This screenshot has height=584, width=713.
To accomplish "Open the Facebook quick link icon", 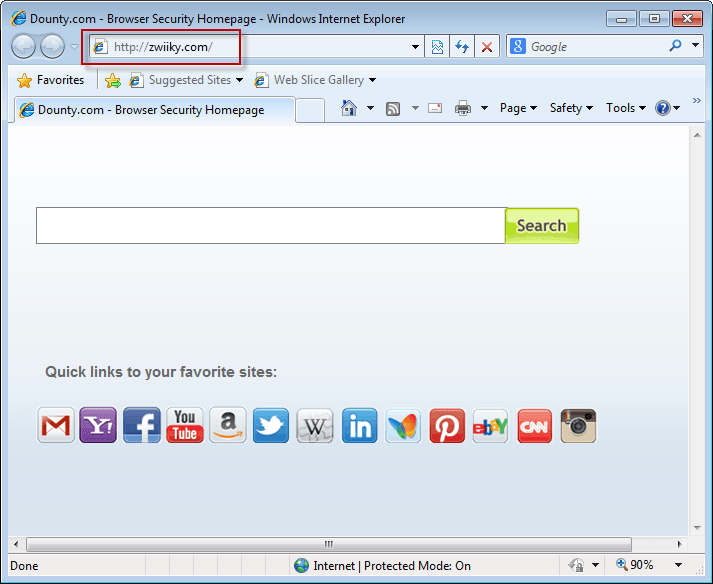I will click(x=142, y=425).
